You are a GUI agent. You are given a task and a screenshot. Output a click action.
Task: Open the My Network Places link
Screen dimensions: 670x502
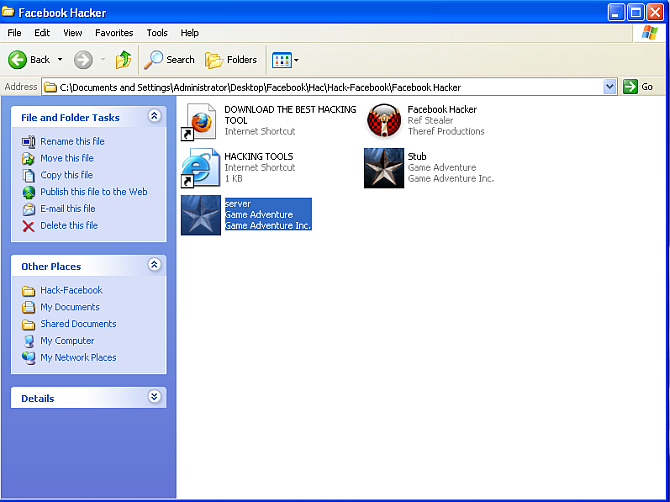pyautogui.click(x=78, y=357)
